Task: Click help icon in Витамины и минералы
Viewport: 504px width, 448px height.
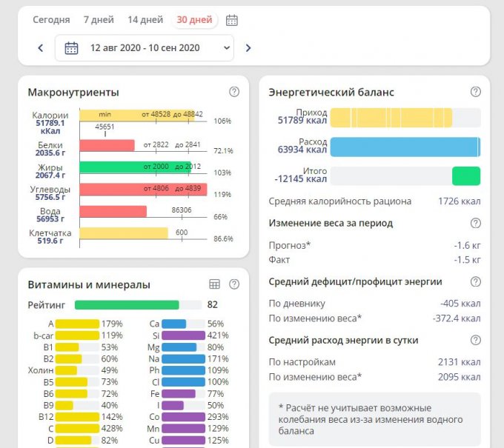Action: click(234, 284)
